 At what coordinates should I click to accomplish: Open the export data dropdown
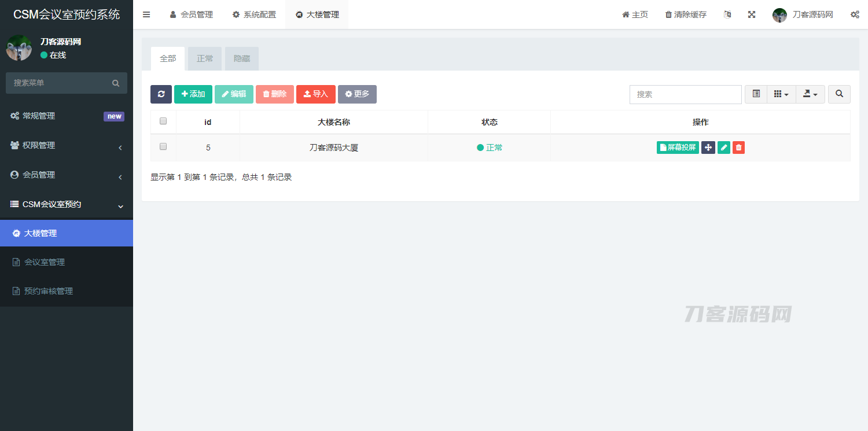pos(810,94)
